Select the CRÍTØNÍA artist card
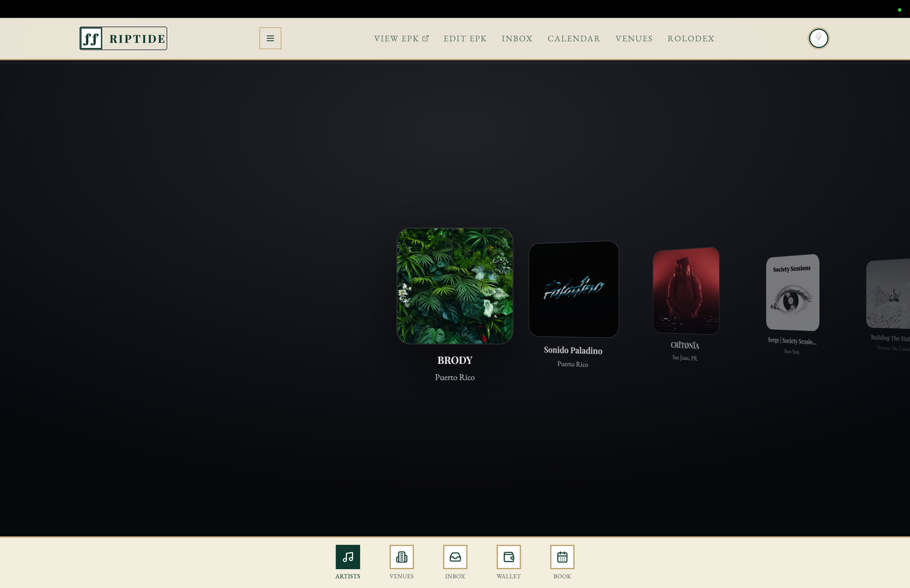This screenshot has height=588, width=910. pyautogui.click(x=686, y=290)
